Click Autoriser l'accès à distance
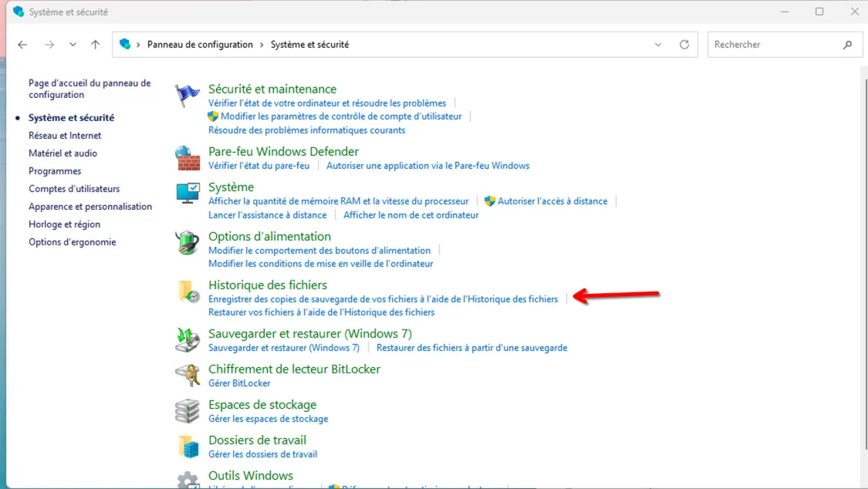 pyautogui.click(x=552, y=201)
